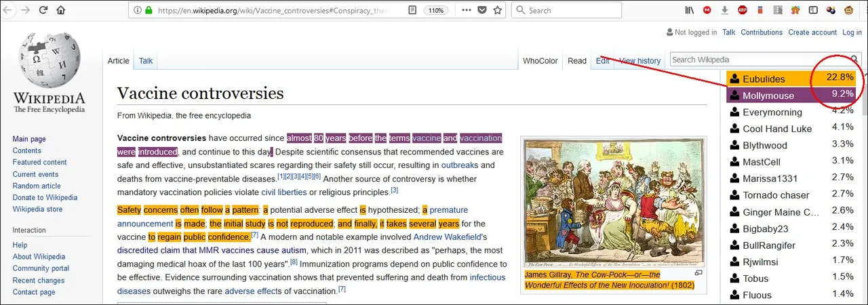868x305 pixels.
Task: Click the red M extension icon
Action: click(707, 10)
